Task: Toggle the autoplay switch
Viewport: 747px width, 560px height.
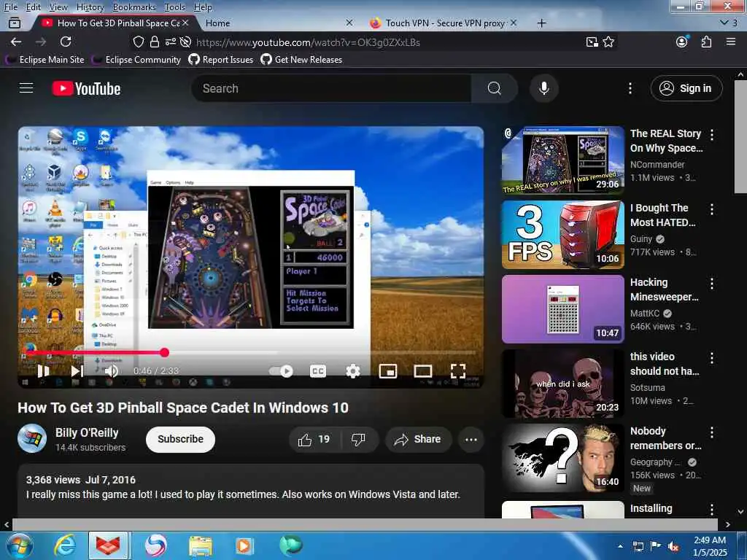Action: (281, 371)
